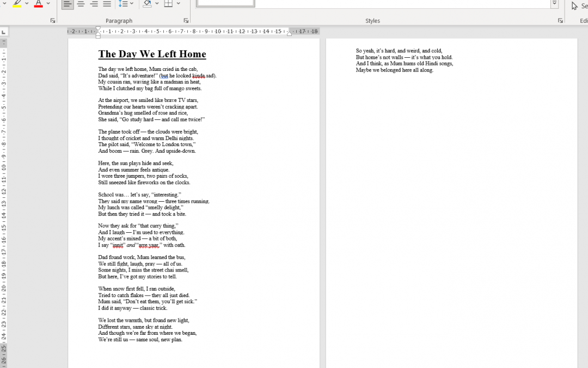
Task: Click the tab stop selector at ruler corner
Action: [4, 32]
